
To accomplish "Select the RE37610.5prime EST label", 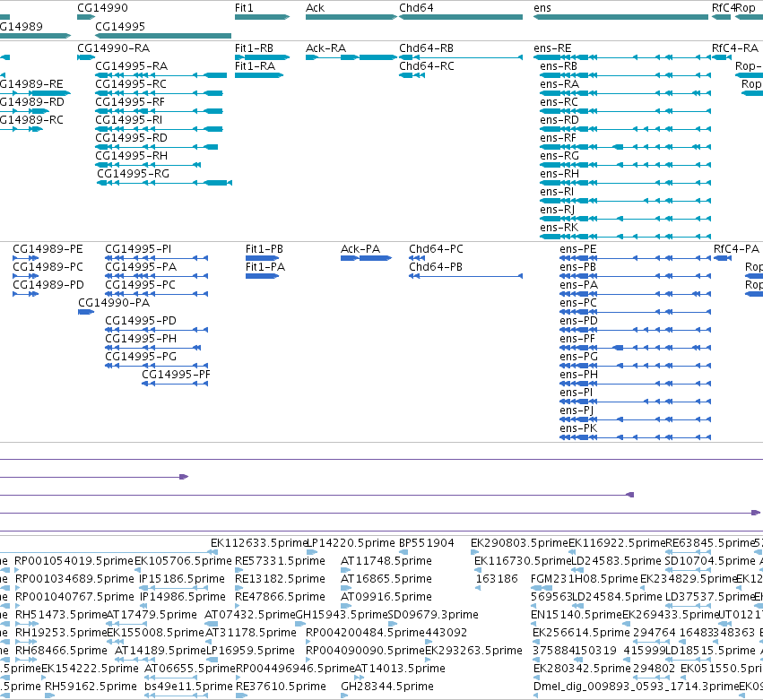I will pyautogui.click(x=281, y=687).
